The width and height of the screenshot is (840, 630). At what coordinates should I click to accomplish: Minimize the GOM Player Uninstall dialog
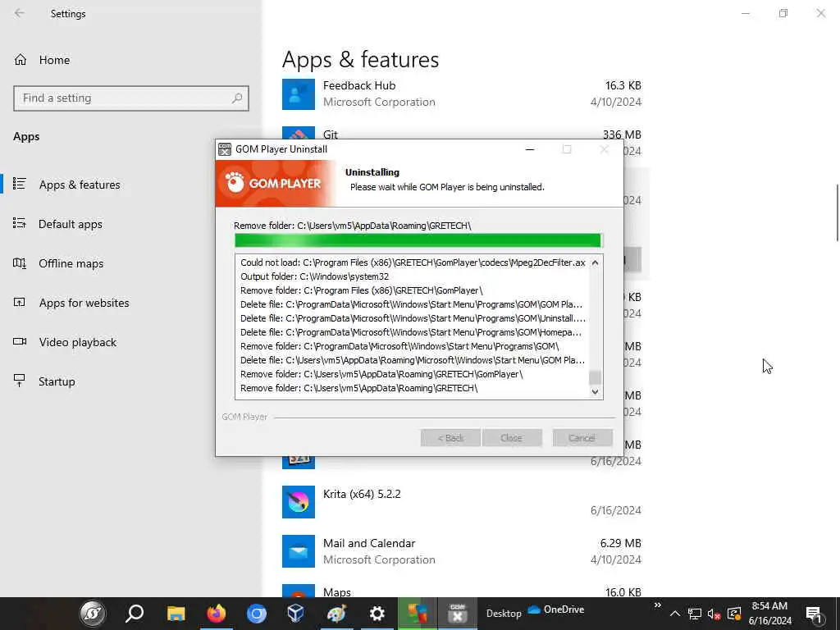(x=530, y=149)
